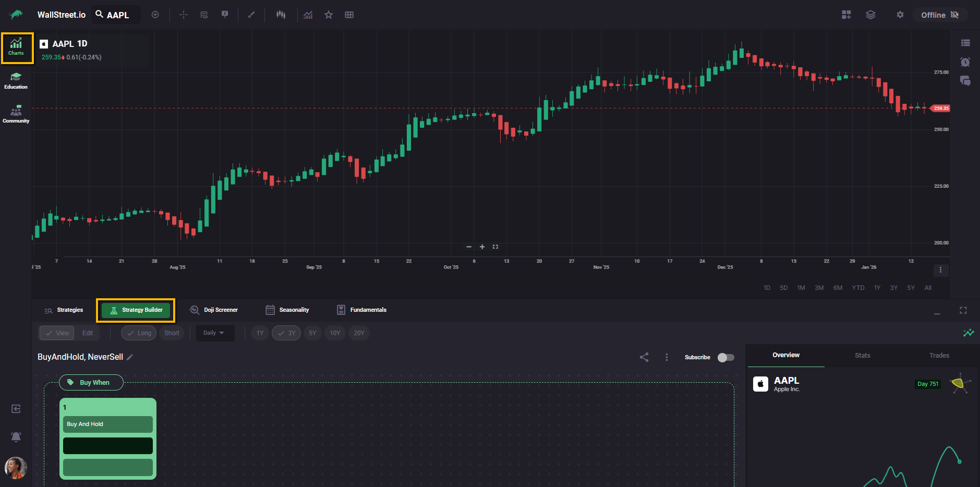Open the strategy three-dot options menu
The width and height of the screenshot is (980, 487).
pyautogui.click(x=667, y=357)
